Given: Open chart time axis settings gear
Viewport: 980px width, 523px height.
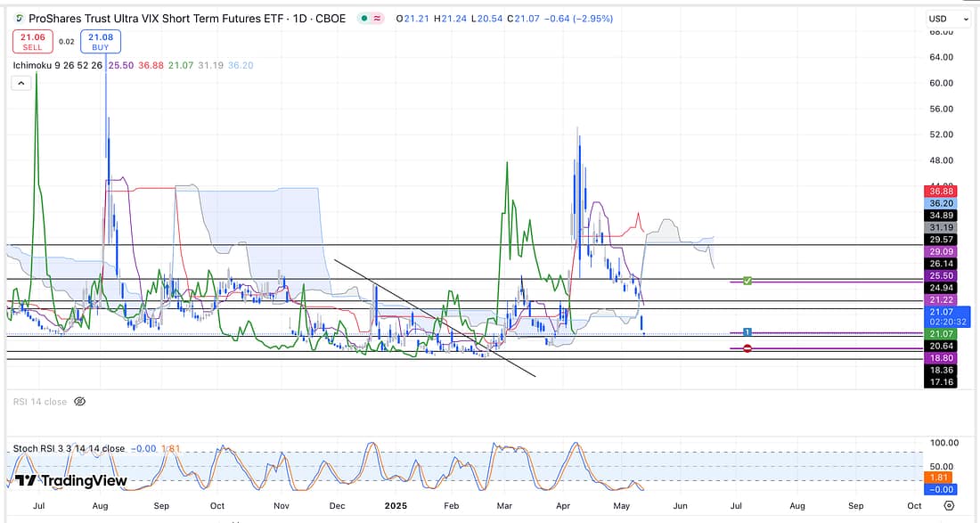Looking at the screenshot, I should click(949, 505).
